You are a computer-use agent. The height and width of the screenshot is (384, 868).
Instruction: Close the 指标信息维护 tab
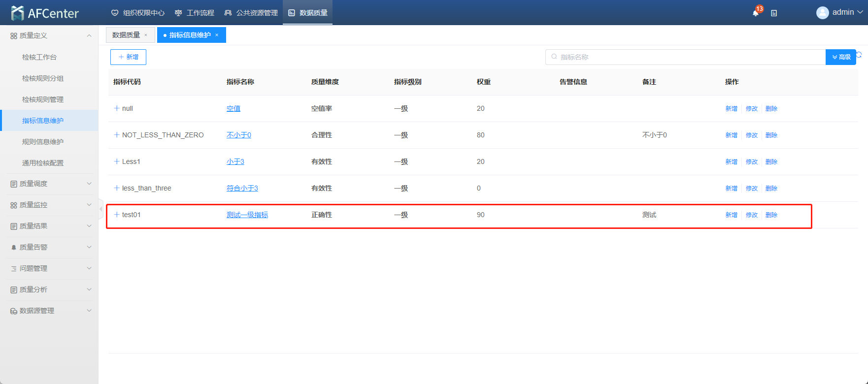(217, 35)
